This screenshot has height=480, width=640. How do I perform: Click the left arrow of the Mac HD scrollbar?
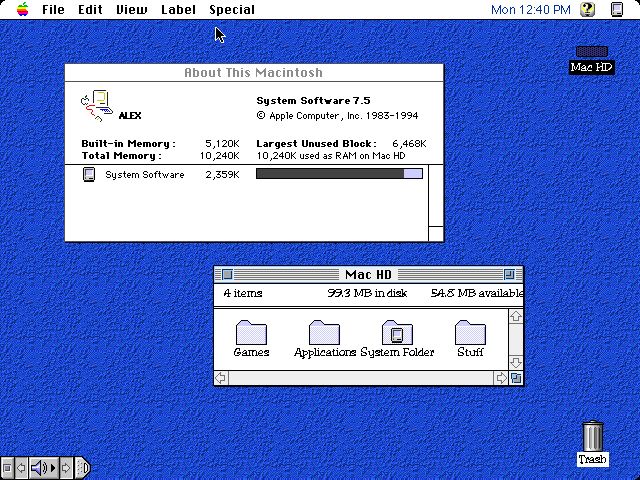(221, 378)
